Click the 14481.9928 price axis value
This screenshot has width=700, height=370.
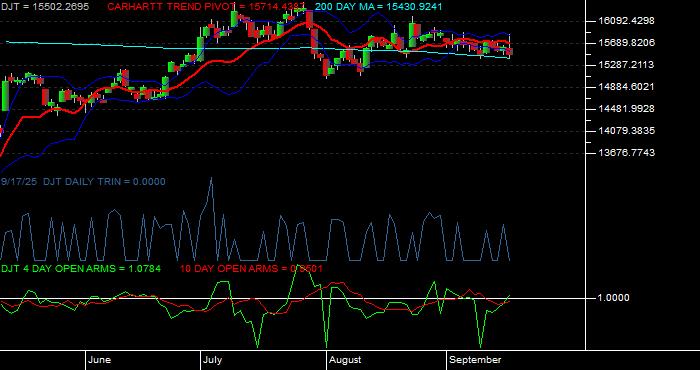tap(626, 108)
